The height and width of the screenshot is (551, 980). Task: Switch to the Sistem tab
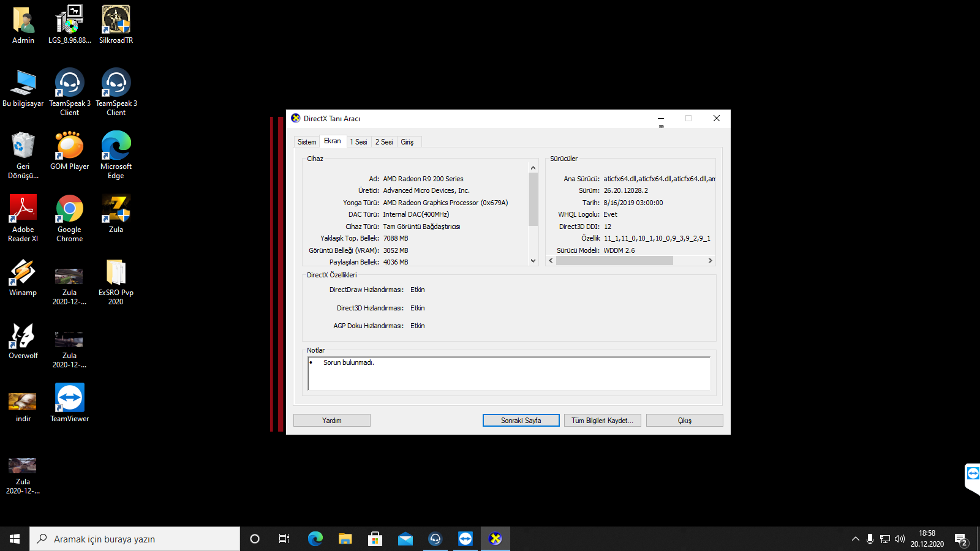307,142
